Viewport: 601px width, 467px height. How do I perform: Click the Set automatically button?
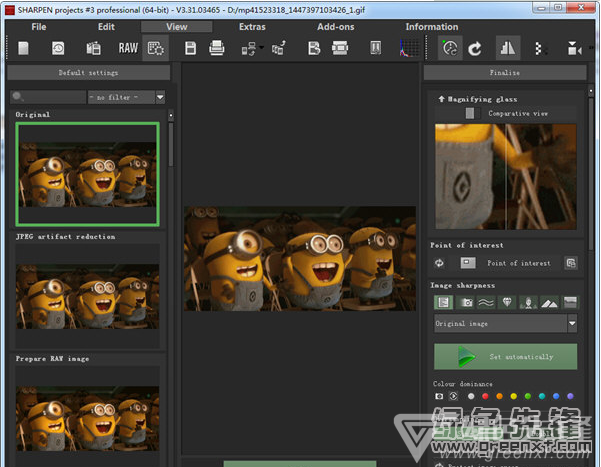(506, 357)
